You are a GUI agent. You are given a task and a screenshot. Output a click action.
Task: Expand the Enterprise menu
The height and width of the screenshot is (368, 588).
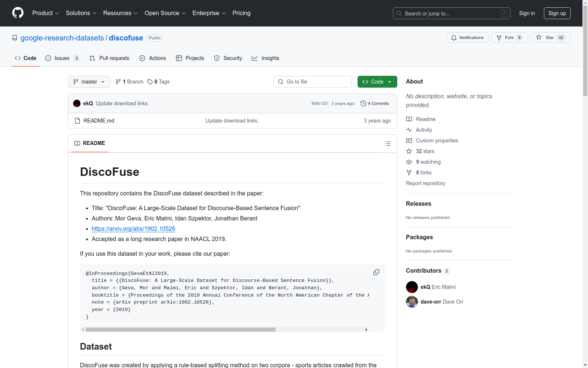point(209,13)
